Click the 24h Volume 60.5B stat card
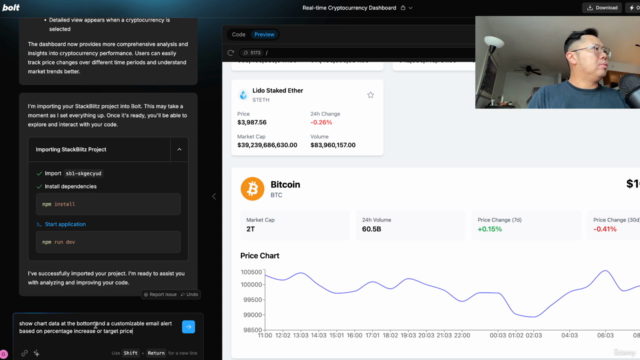640x360 pixels. pos(411,225)
